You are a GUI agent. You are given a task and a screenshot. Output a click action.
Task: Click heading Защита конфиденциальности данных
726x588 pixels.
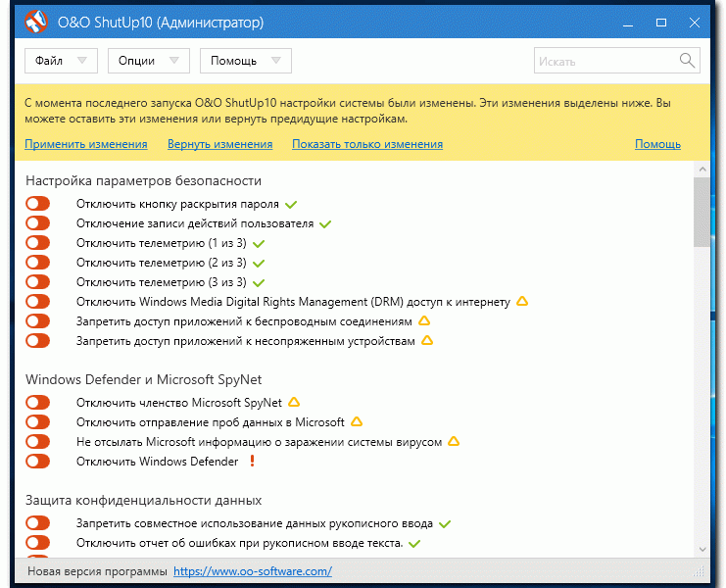(x=143, y=501)
